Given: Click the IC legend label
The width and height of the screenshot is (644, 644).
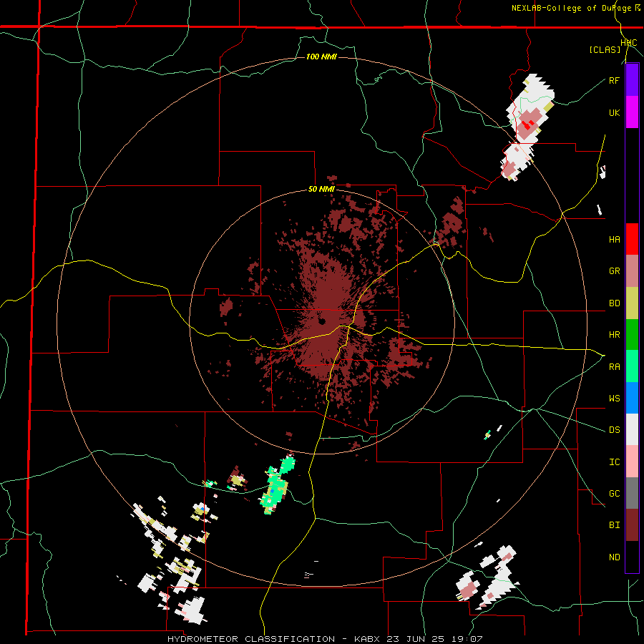Looking at the screenshot, I should tap(614, 462).
